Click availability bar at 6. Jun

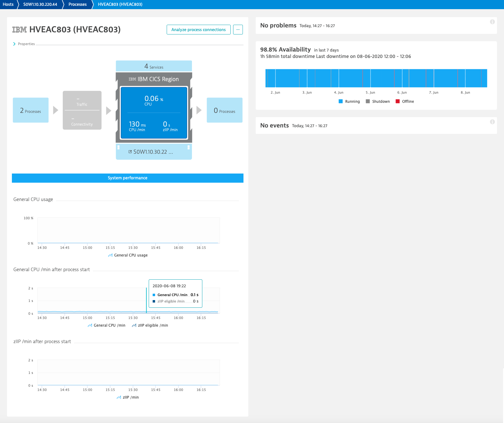point(402,78)
